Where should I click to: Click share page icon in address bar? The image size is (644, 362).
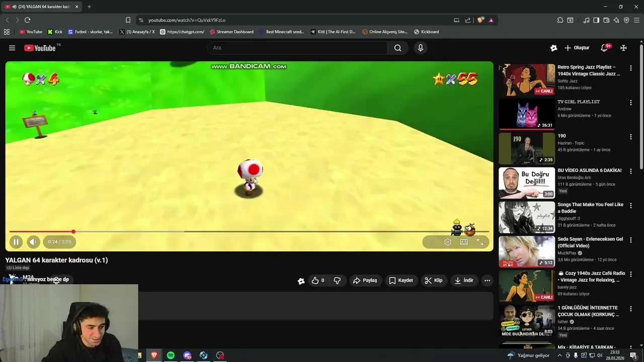(468, 20)
